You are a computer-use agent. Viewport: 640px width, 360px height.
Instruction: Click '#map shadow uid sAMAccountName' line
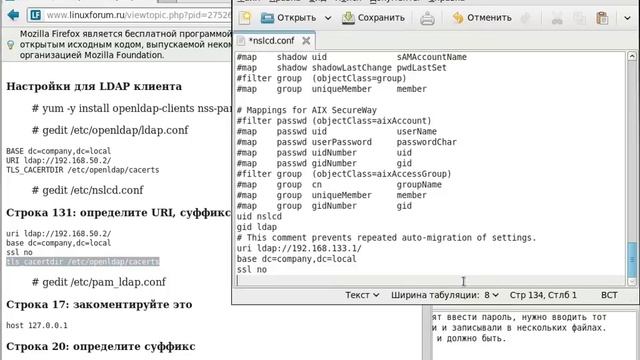click(x=351, y=58)
